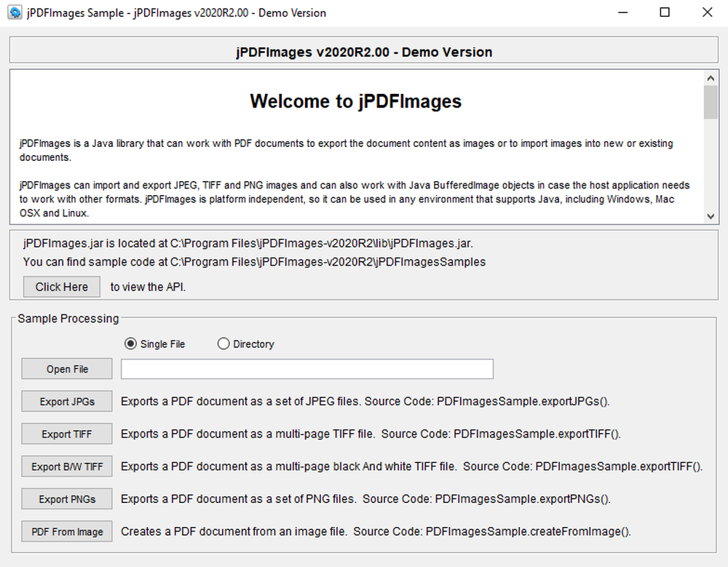Click the Open File button
The height and width of the screenshot is (567, 728).
67,369
